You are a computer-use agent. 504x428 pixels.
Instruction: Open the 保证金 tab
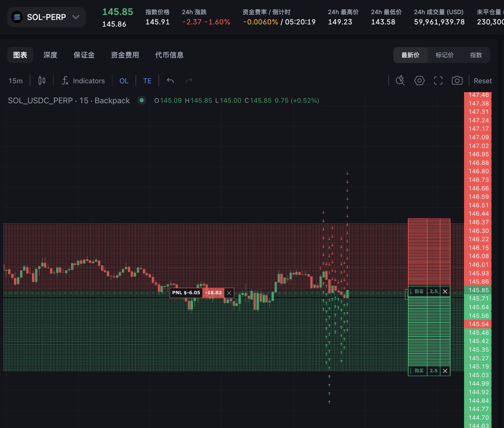pos(84,55)
